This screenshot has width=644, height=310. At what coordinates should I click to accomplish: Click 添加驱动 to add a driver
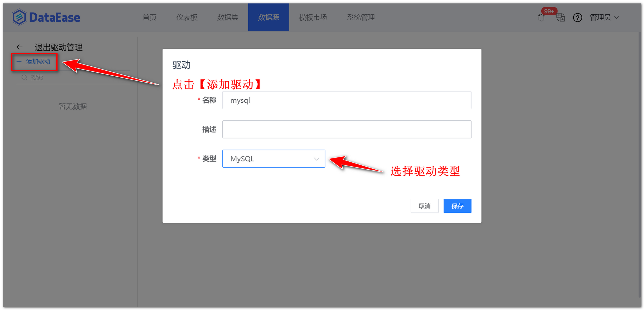38,62
